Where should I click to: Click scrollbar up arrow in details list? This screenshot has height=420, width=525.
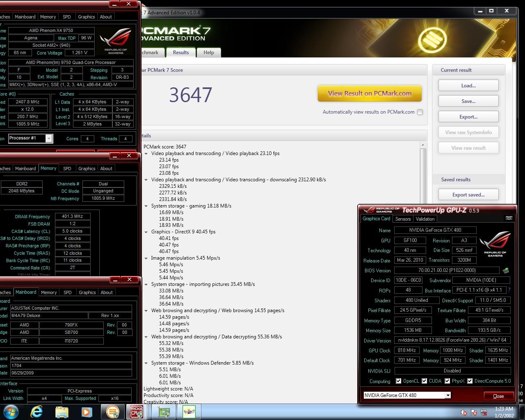coord(423,145)
